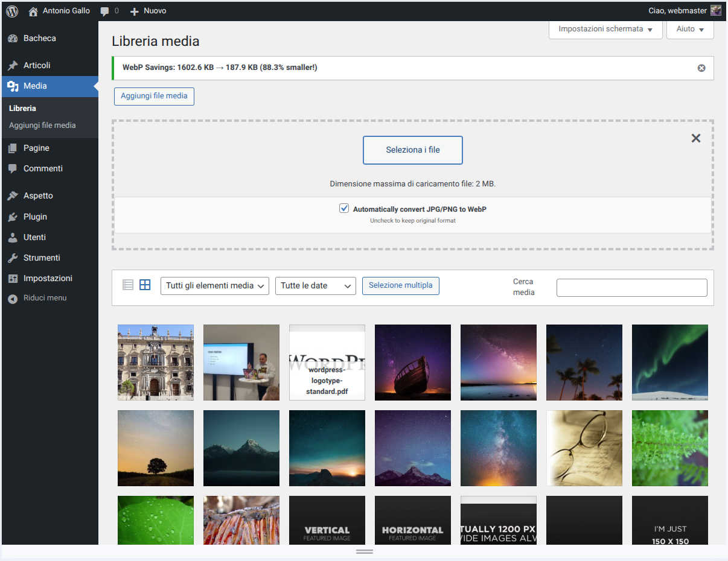Click the Aggiungi file media button
The height and width of the screenshot is (561, 728).
pyautogui.click(x=154, y=96)
